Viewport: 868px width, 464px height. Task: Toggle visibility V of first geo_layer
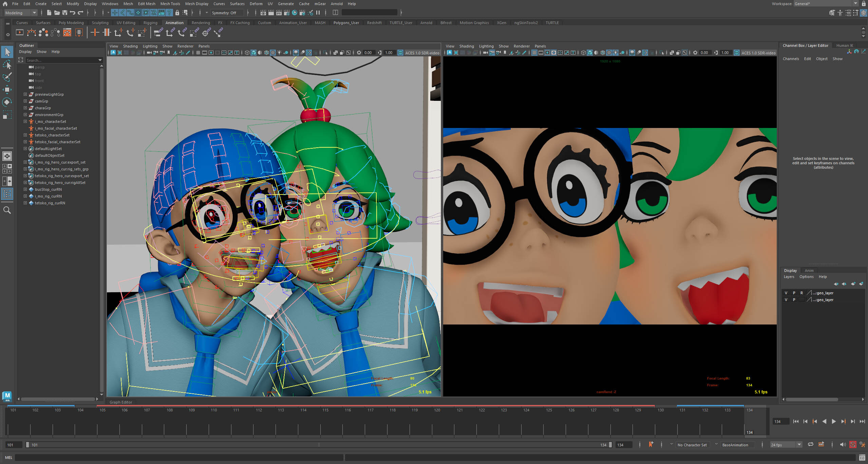point(786,293)
